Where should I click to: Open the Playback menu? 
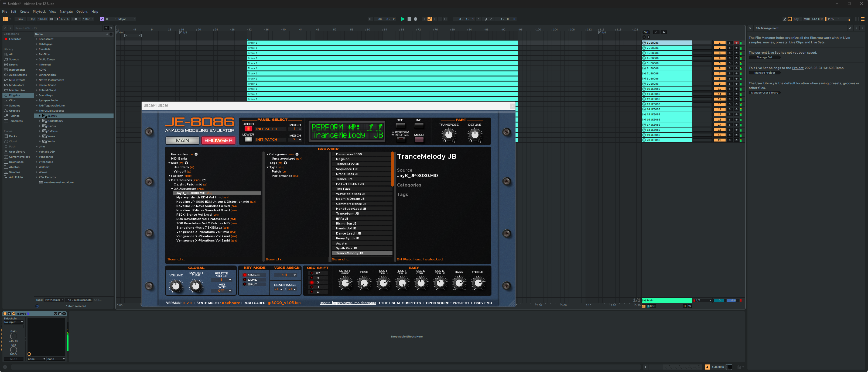(39, 11)
